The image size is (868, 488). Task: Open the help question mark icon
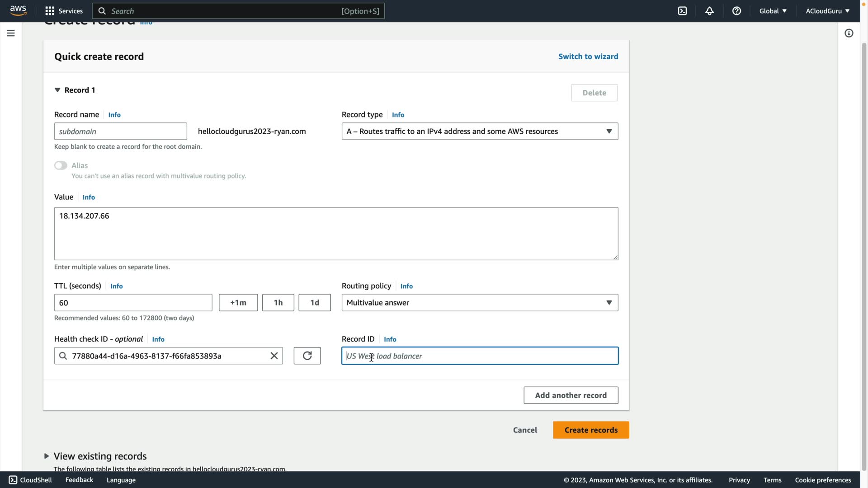coord(736,11)
